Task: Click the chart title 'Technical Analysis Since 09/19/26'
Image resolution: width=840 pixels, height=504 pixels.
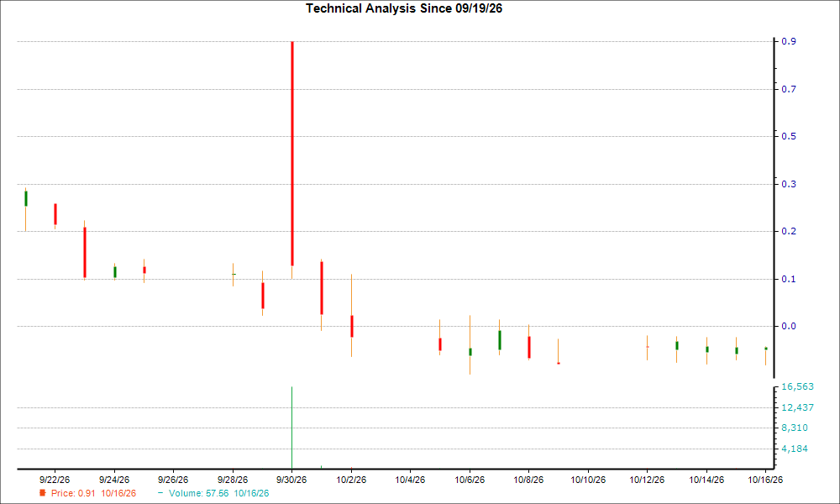Action: pyautogui.click(x=404, y=8)
